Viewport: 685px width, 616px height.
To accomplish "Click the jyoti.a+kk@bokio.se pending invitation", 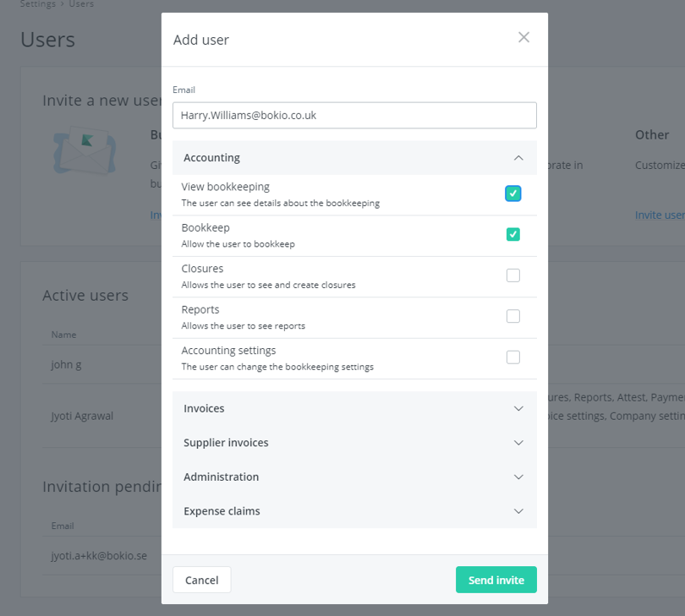I will [99, 556].
